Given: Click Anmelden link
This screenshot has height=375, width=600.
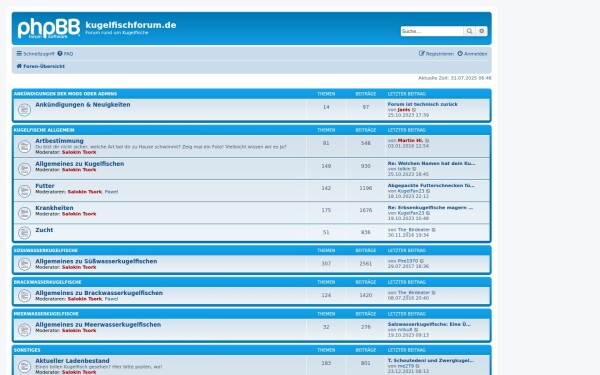Looking at the screenshot, I should point(472,54).
